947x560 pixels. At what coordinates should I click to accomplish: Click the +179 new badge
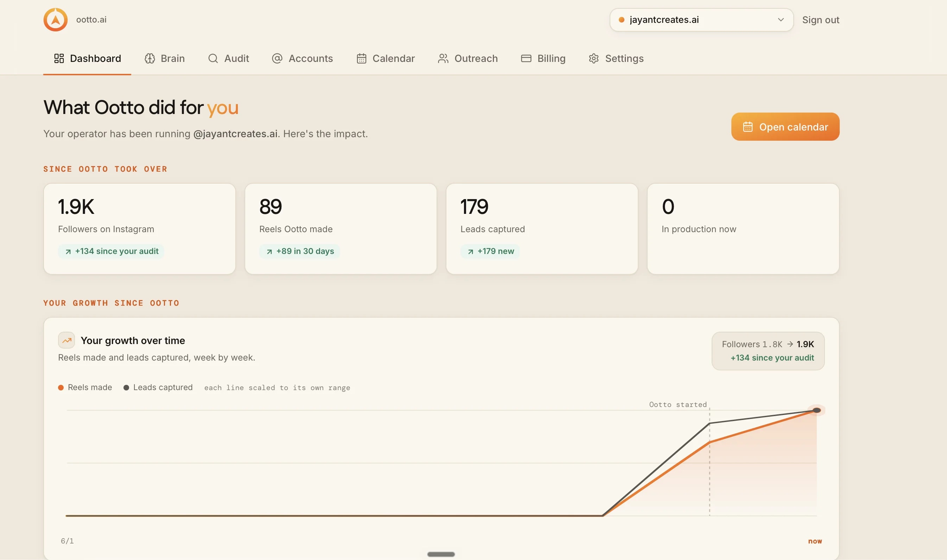pyautogui.click(x=490, y=251)
